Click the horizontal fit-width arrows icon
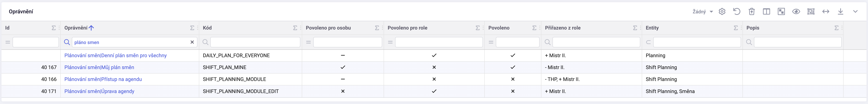This screenshot has width=868, height=104. tap(826, 12)
